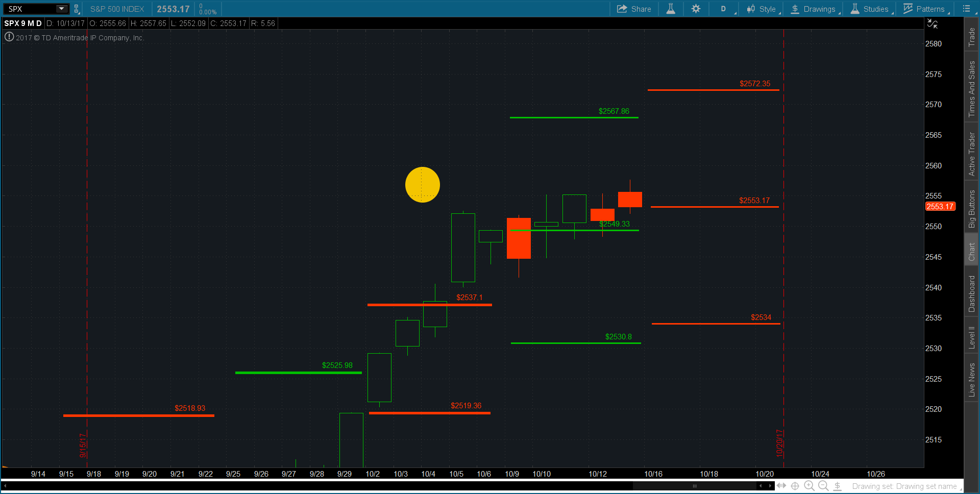Click the horizontal chart scrollbar handle
The image size is (980, 494).
tap(694, 486)
